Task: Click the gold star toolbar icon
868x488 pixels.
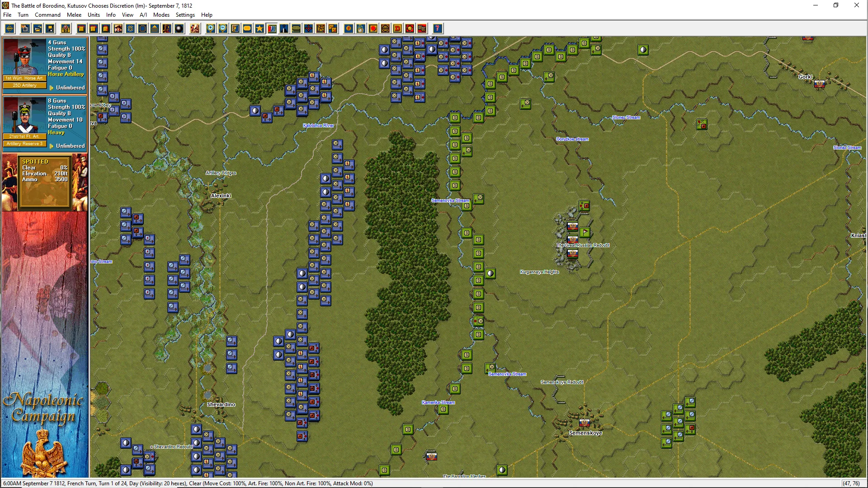Action: pyautogui.click(x=259, y=29)
